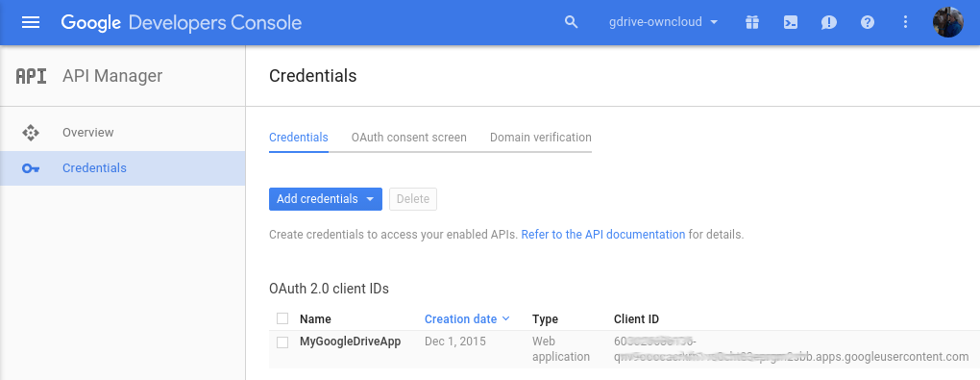
Task: Click the blurred client ID value
Action: (792, 349)
